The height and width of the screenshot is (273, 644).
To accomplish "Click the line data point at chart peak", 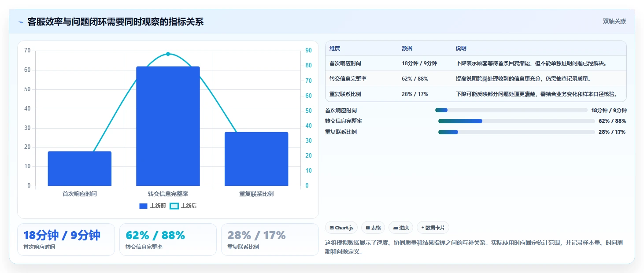I will click(168, 54).
